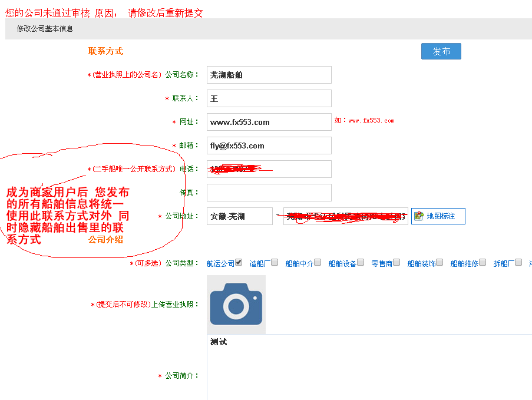The height and width of the screenshot is (400, 532).
Task: Tick the 拆船厂 checkbox
Action: click(518, 263)
